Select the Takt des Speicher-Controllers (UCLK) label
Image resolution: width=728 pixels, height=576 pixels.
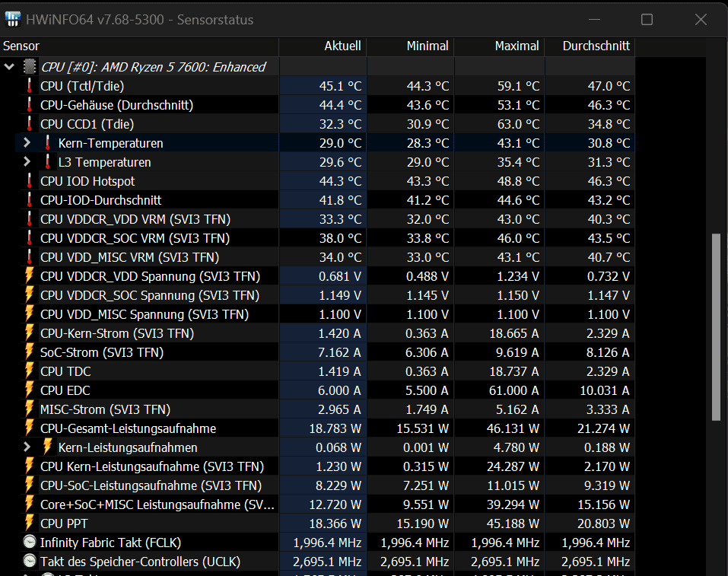(140, 562)
